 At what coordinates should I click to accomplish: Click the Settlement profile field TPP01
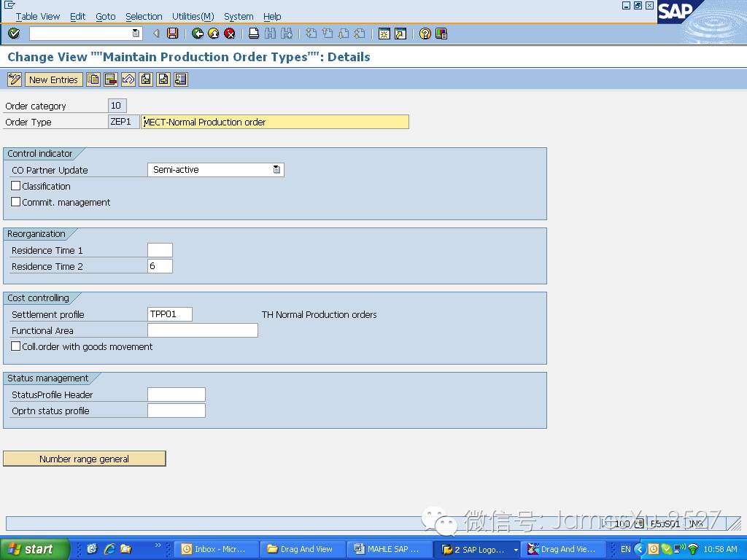170,314
